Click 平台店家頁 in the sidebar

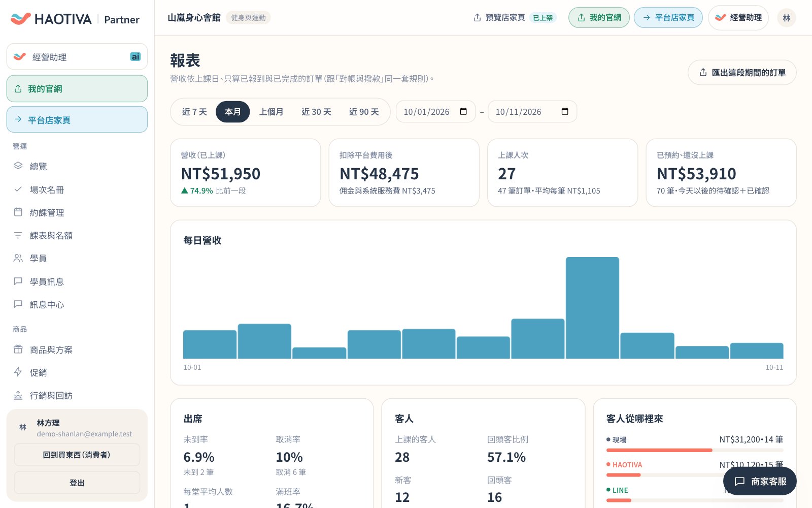click(77, 120)
